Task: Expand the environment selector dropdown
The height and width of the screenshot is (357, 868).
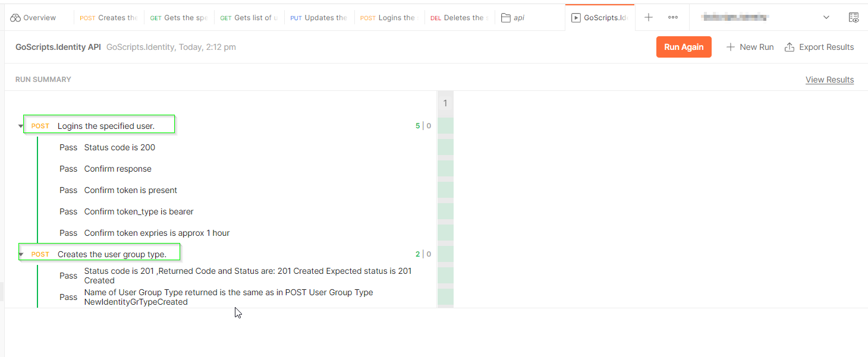Action: click(826, 18)
